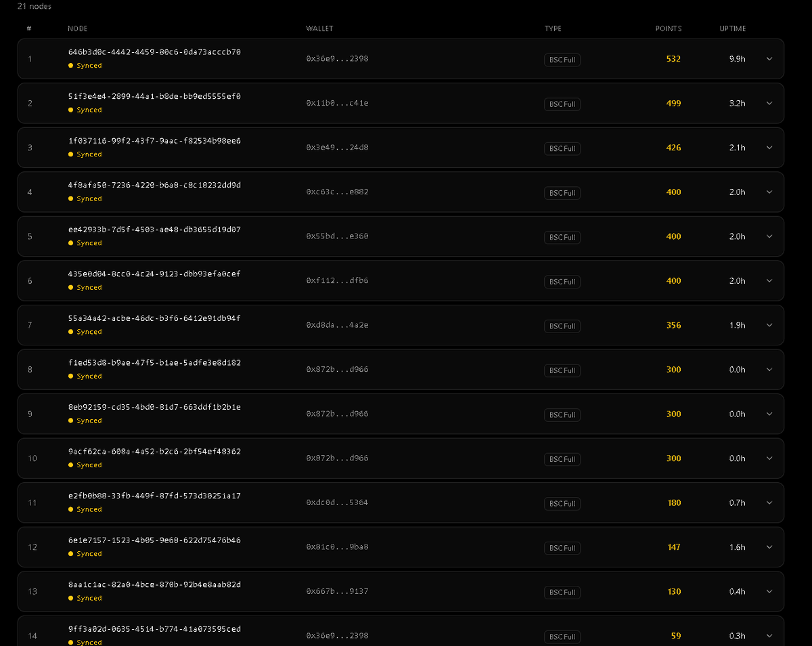Expand the row for node 55a34a42-acbe-46dc
This screenshot has width=812, height=646.
pos(769,326)
